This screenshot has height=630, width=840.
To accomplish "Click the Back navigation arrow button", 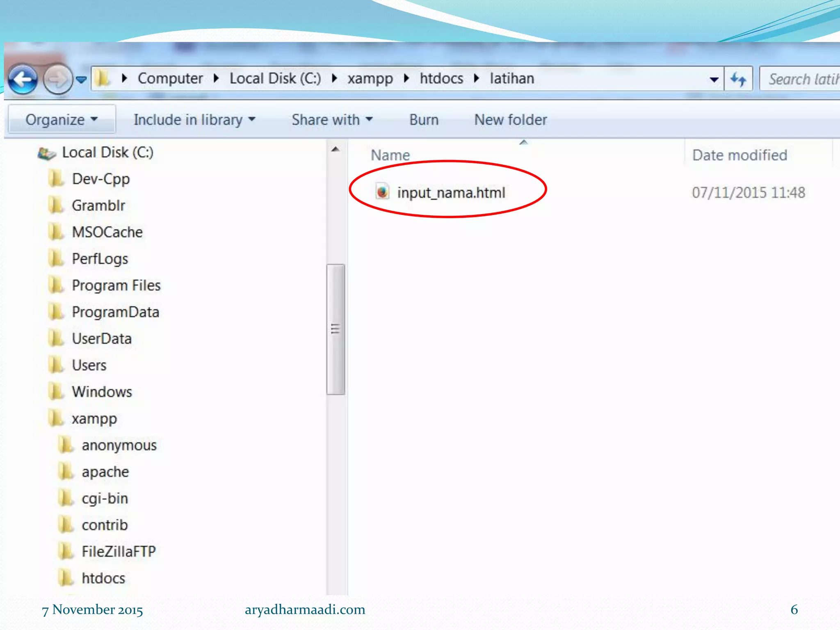I will click(23, 79).
